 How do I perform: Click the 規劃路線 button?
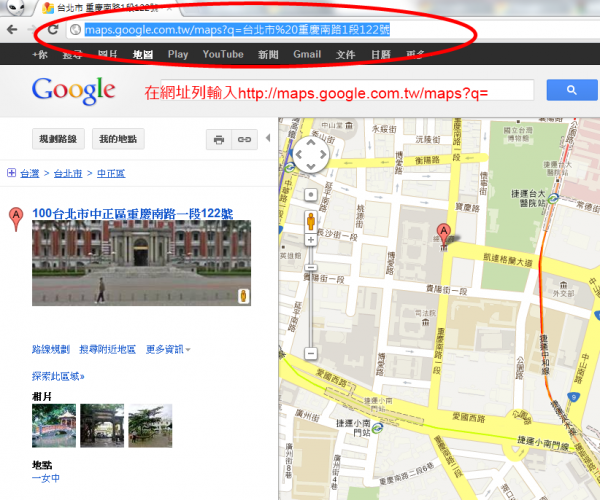point(59,139)
